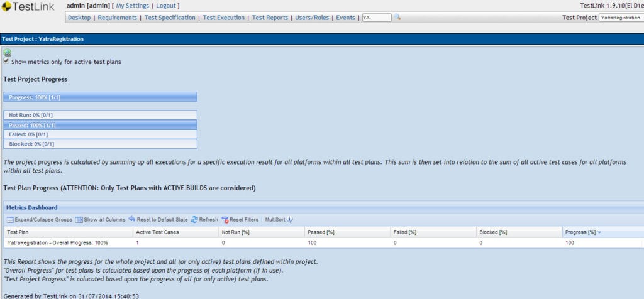Viewport: 644px width, 299px height.
Task: Click the Reset Filters icon
Action: (225, 220)
